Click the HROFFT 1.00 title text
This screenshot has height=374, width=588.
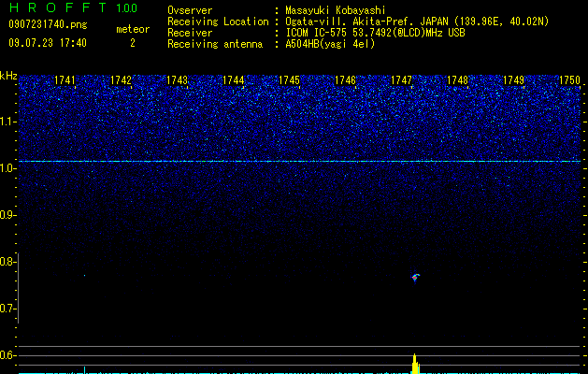(73, 7)
